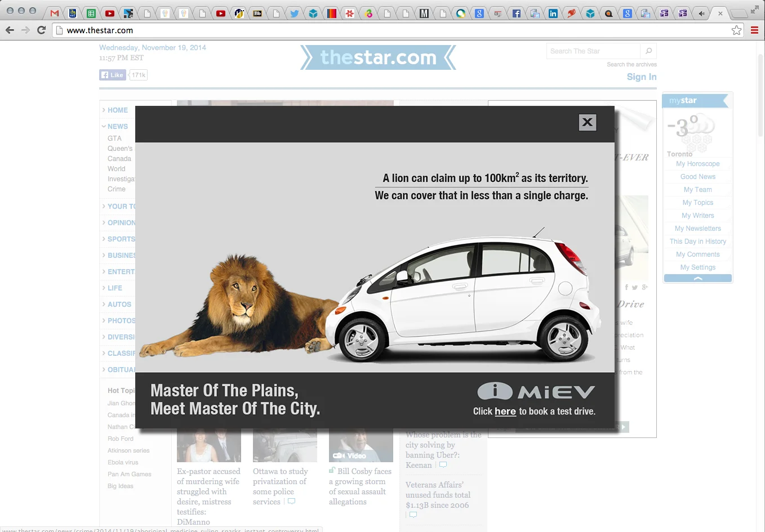The width and height of the screenshot is (765, 532).
Task: Open My Comments in mystar
Action: (x=698, y=254)
